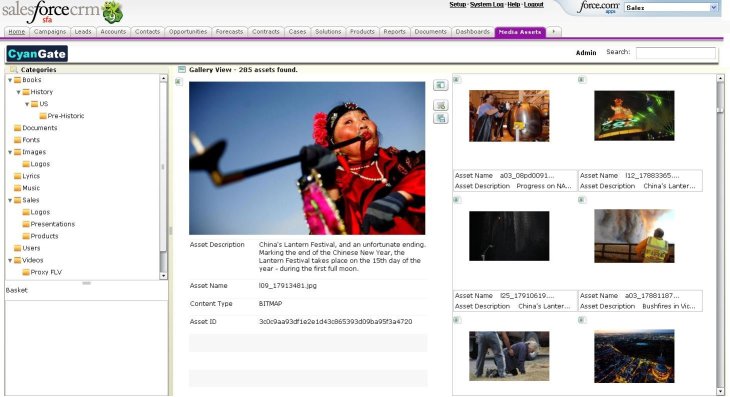Screen dimensions: 730x397
Task: Click Categories tree scrollbar up arrow
Action: tap(163, 78)
